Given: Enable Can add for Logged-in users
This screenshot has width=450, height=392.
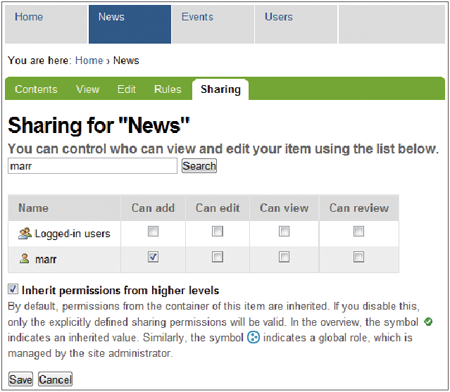Looking at the screenshot, I should click(153, 231).
